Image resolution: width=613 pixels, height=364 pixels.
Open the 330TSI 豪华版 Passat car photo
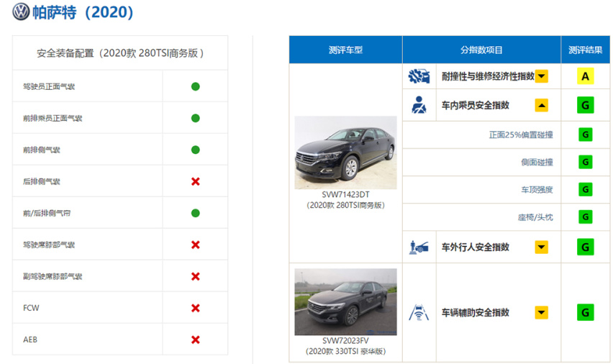pos(345,301)
